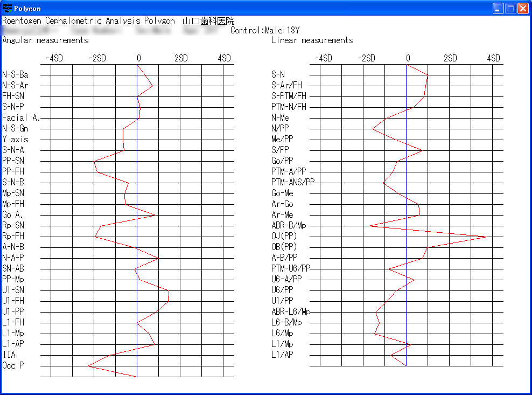This screenshot has width=532, height=395.
Task: Select the L1/AP linear measurement label
Action: pyautogui.click(x=282, y=355)
